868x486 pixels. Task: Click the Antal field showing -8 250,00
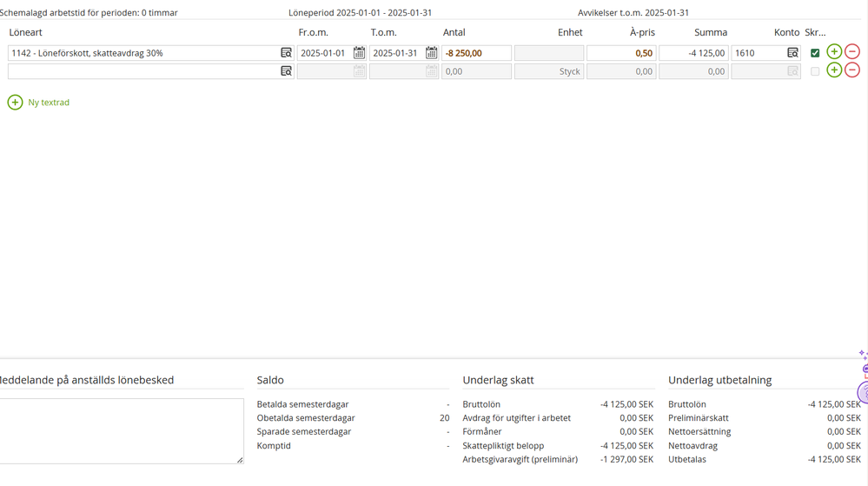coord(475,53)
